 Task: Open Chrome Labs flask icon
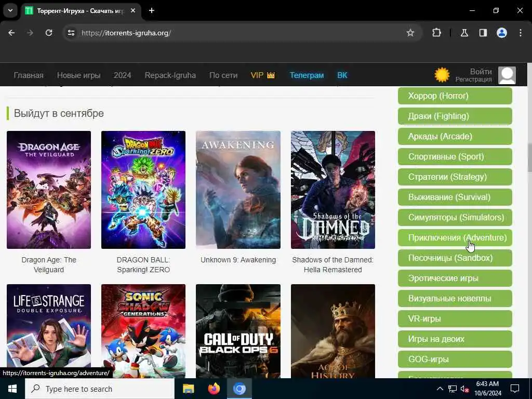pyautogui.click(x=464, y=33)
